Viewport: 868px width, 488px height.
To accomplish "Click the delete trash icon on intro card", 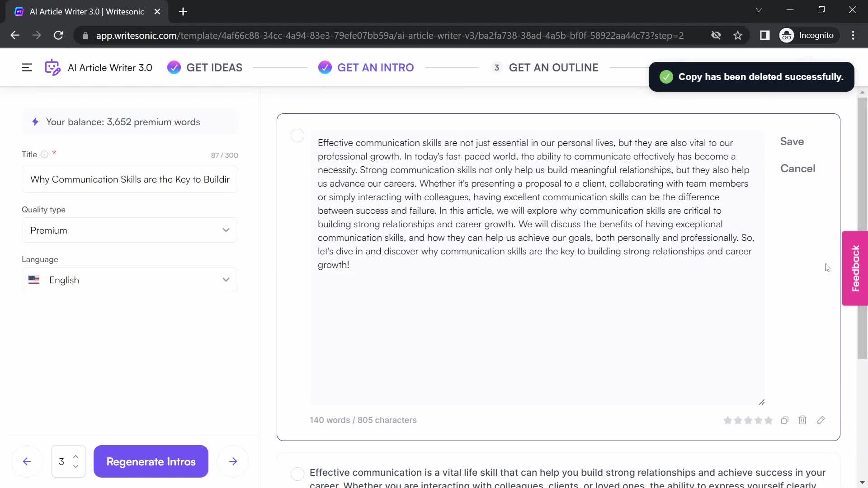I will coord(803,420).
